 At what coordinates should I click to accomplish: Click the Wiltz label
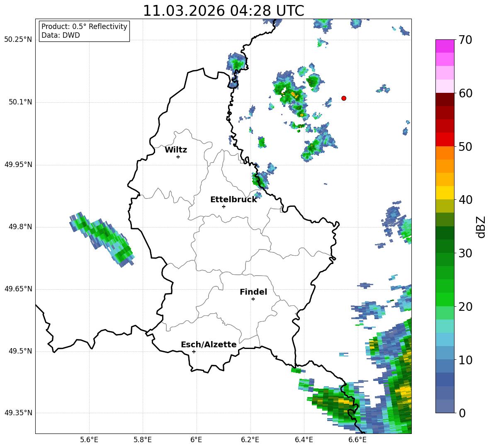(x=176, y=150)
